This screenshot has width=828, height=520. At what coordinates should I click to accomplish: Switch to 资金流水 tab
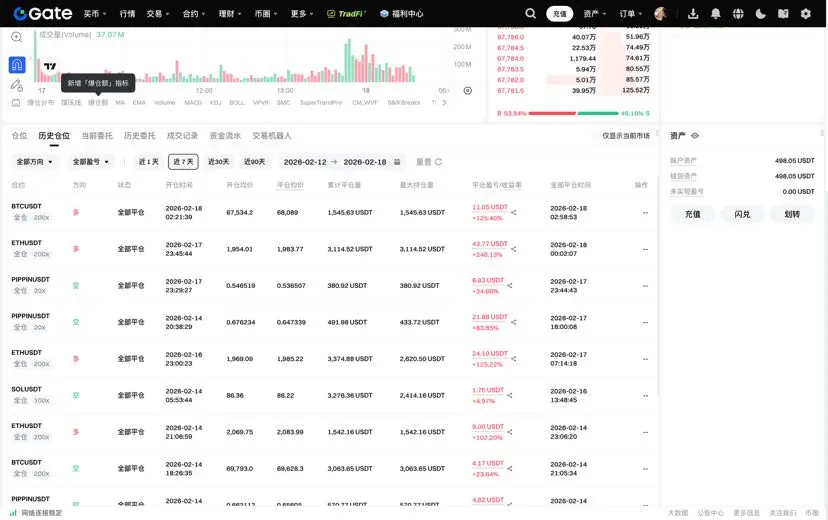(225, 136)
